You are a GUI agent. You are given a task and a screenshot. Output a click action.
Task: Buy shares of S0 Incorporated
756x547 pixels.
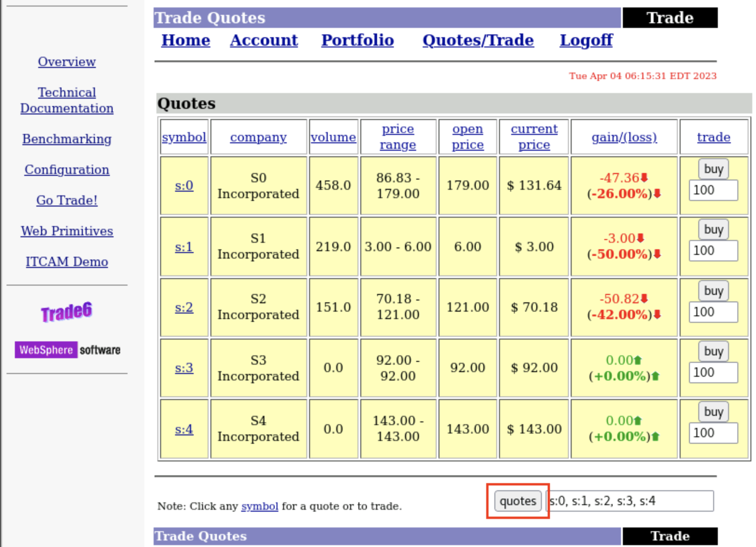pos(714,169)
